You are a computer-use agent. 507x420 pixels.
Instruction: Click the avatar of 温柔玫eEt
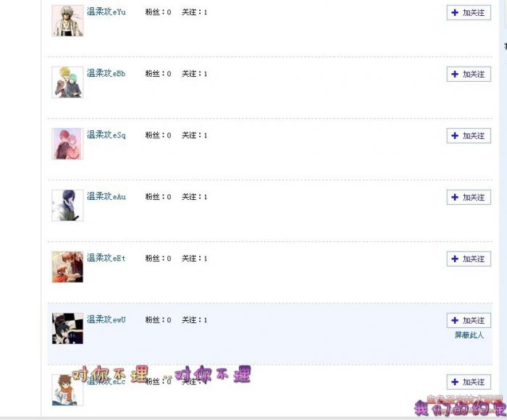67,266
